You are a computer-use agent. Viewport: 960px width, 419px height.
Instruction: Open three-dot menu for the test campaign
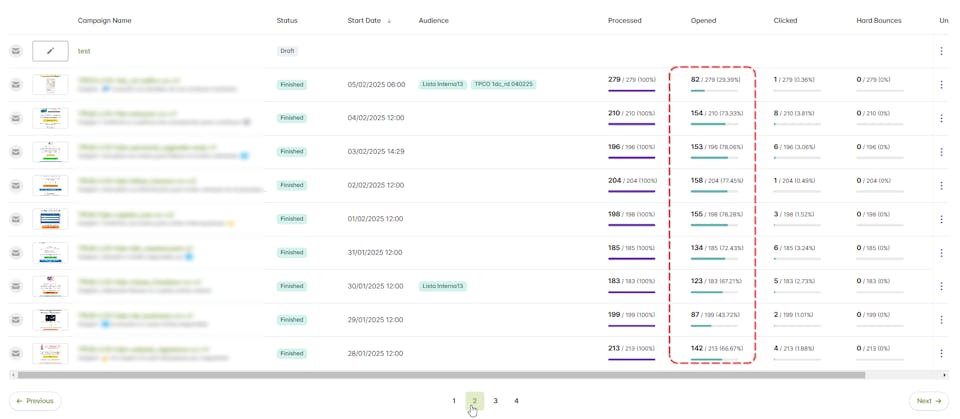pyautogui.click(x=941, y=51)
